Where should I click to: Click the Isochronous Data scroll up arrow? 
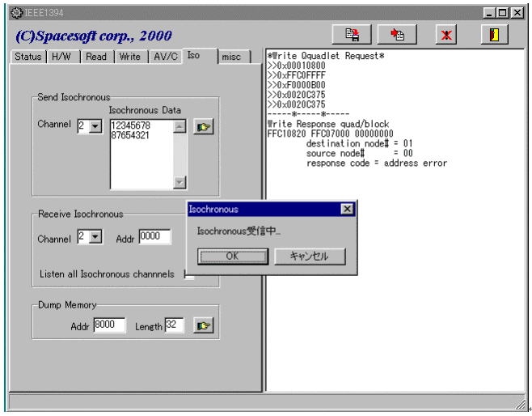click(179, 126)
